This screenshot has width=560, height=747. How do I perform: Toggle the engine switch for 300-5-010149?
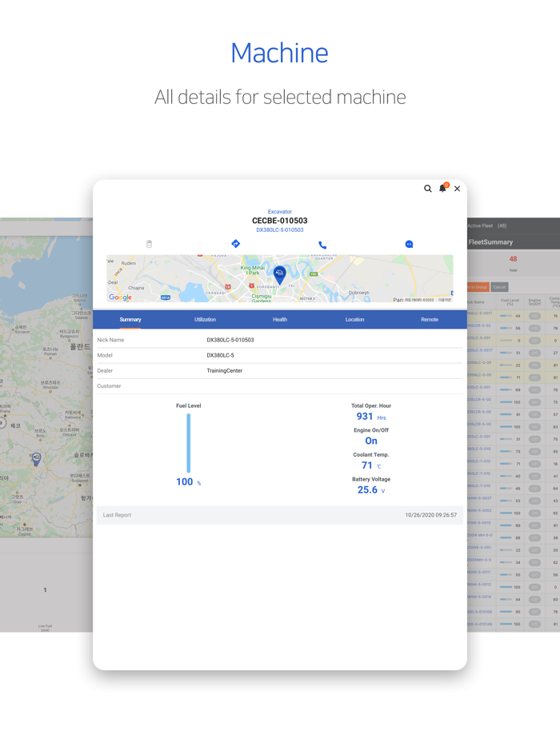coord(534,624)
